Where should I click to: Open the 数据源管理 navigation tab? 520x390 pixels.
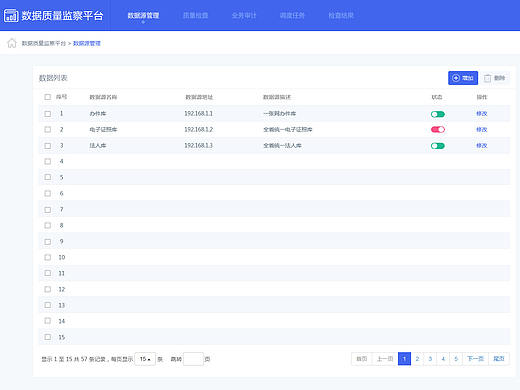(x=143, y=15)
